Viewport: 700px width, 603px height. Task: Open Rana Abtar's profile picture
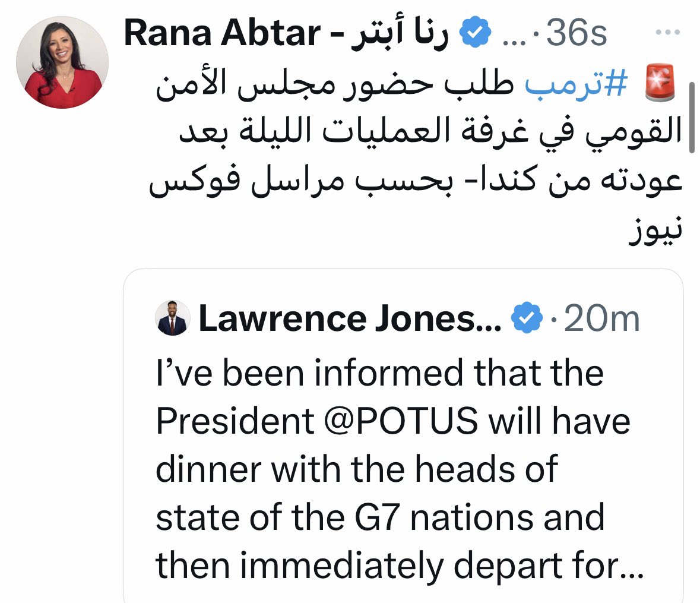(62, 63)
